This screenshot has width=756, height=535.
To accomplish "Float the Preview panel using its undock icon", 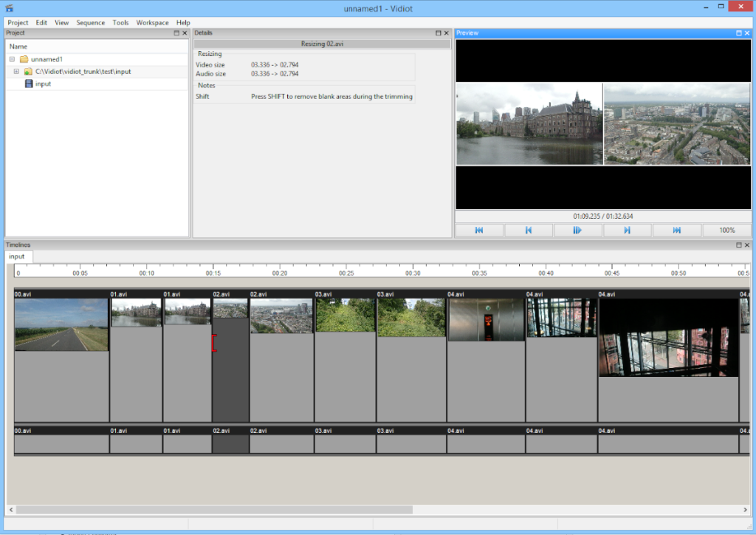I will coord(738,33).
